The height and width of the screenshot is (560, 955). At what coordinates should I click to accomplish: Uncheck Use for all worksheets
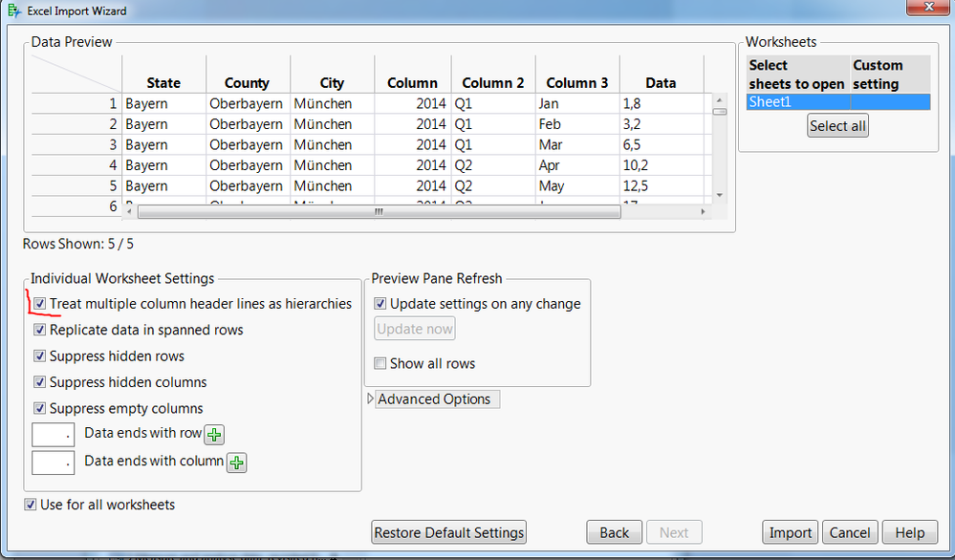pyautogui.click(x=32, y=505)
